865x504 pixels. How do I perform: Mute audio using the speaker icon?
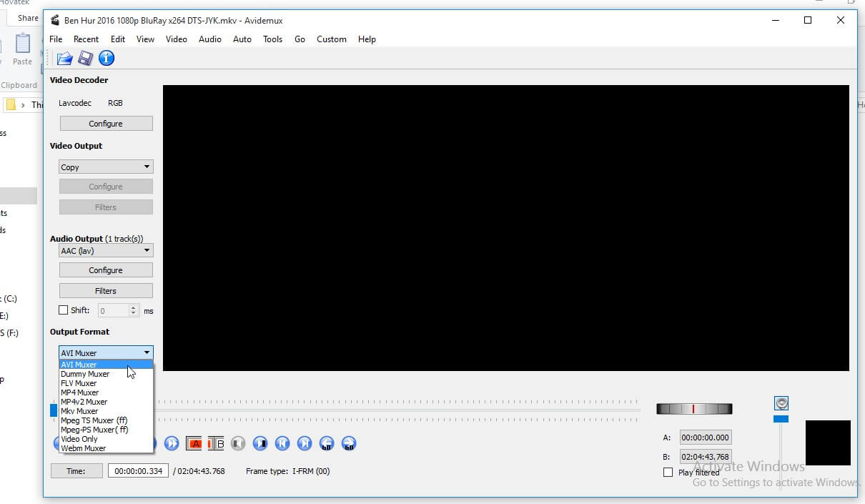click(x=781, y=402)
